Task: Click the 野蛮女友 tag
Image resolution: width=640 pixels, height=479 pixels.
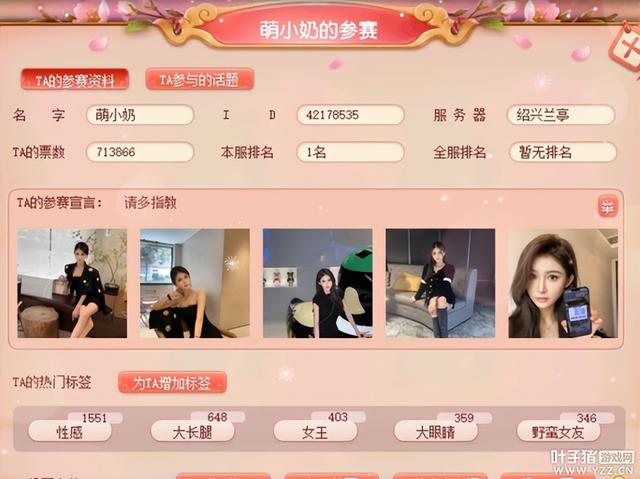Action: pos(558,431)
